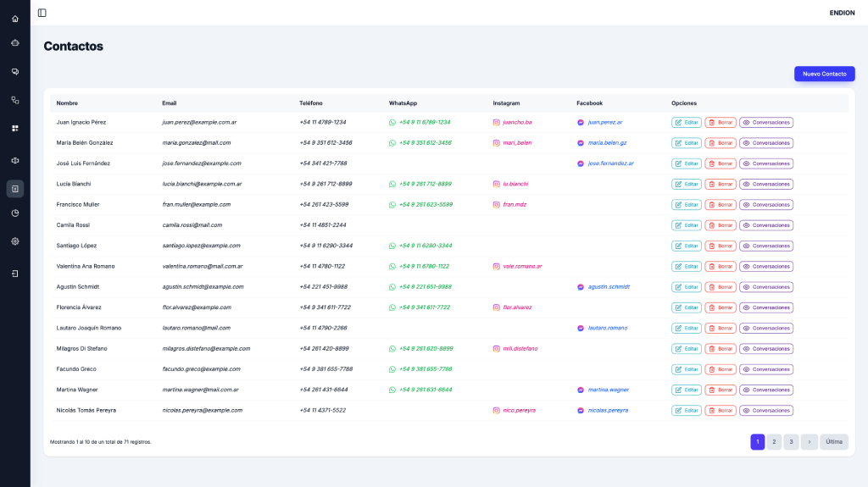Click the Nuevo Contacto button

(824, 74)
